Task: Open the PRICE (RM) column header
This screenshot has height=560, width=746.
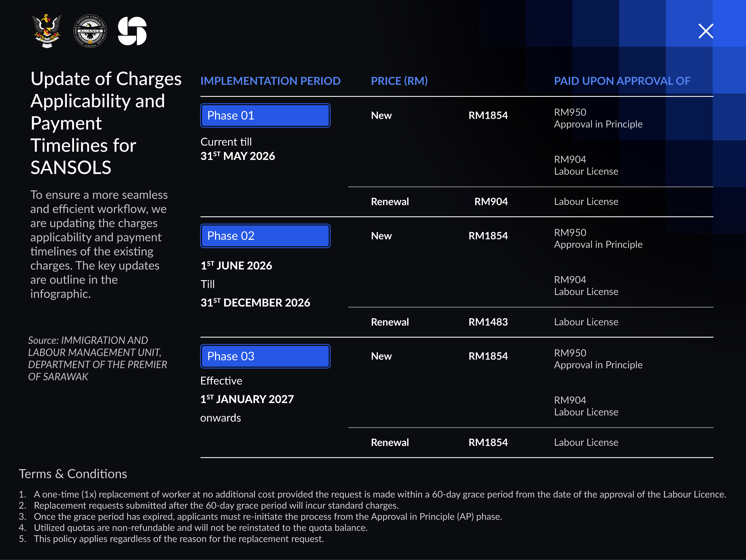Action: [x=399, y=81]
